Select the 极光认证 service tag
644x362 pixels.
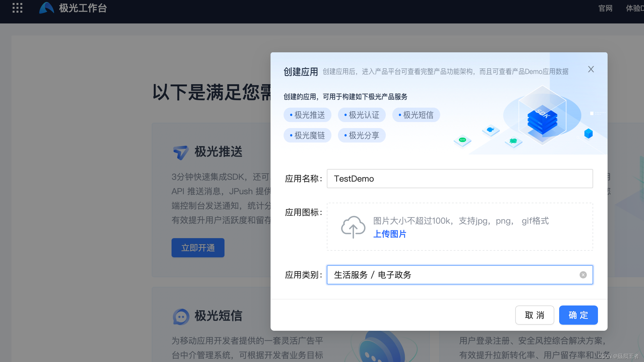(361, 115)
